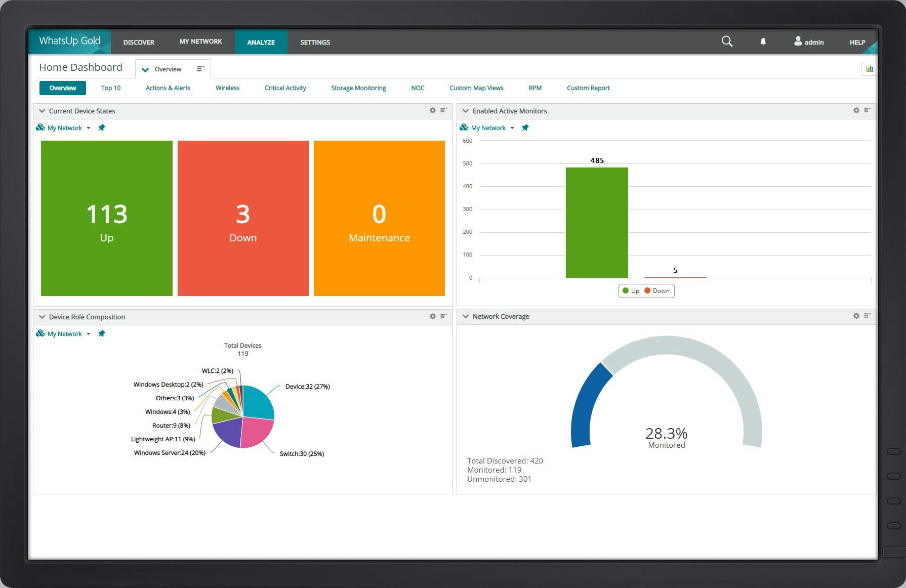Image resolution: width=906 pixels, height=588 pixels.
Task: Click network group icon in Enabled Active Monitors
Action: pos(464,128)
